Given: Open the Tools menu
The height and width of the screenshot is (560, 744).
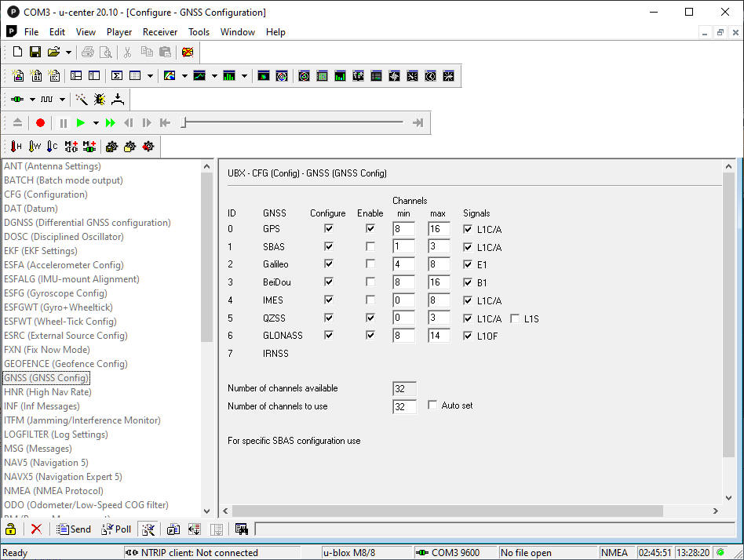Looking at the screenshot, I should point(199,32).
